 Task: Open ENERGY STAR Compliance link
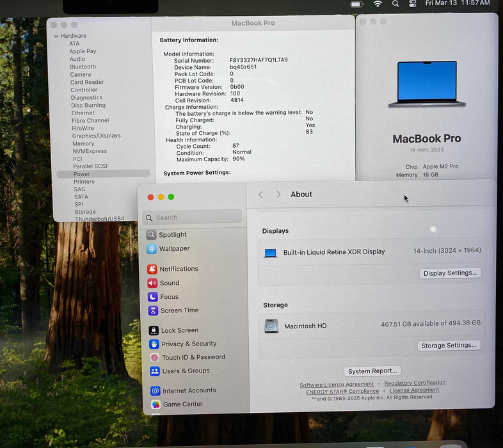(342, 392)
